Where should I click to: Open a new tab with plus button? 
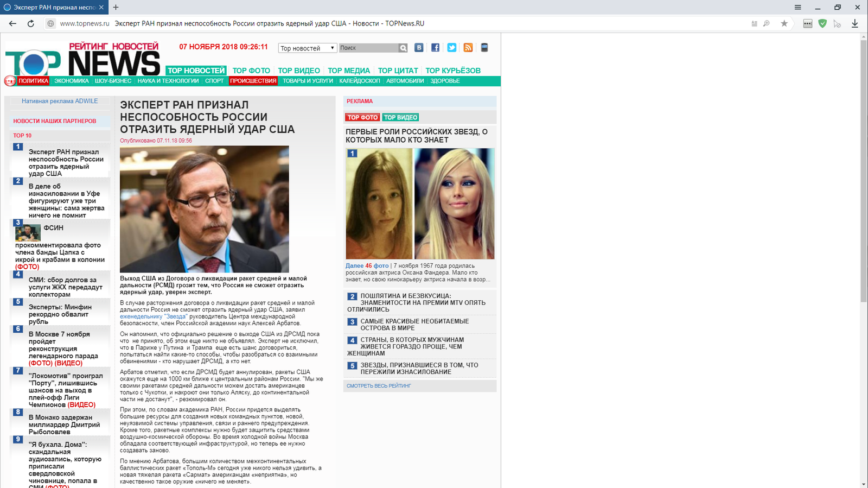click(116, 7)
